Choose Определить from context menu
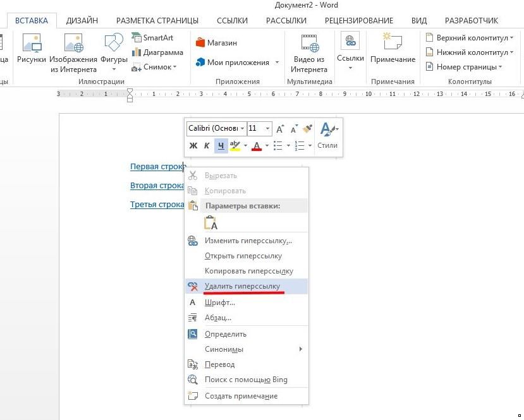Image resolution: width=524 pixels, height=420 pixels. [247, 334]
